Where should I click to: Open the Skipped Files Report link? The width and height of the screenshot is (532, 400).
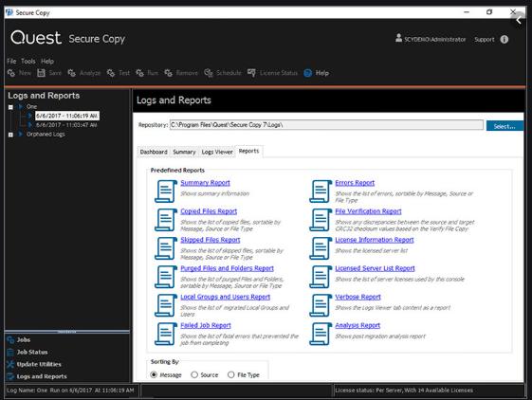[x=211, y=240]
